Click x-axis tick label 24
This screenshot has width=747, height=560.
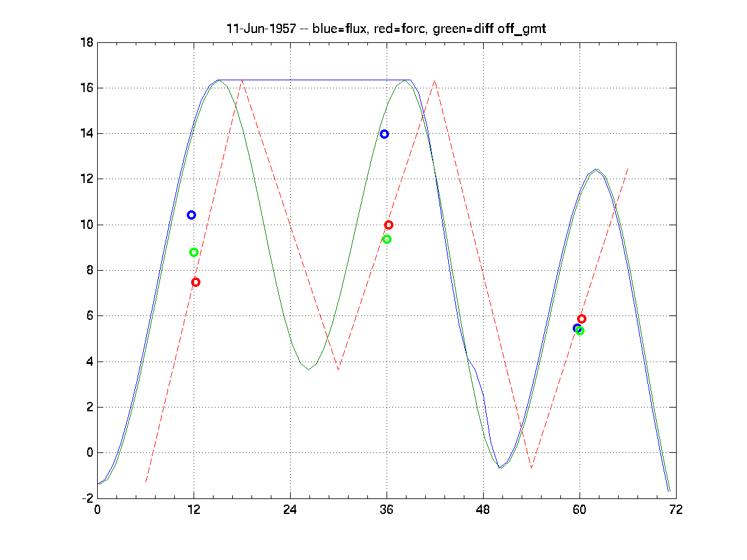click(x=290, y=510)
